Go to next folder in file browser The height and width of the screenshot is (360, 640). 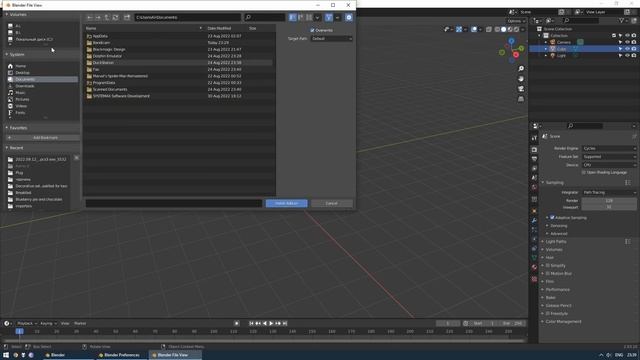98,18
